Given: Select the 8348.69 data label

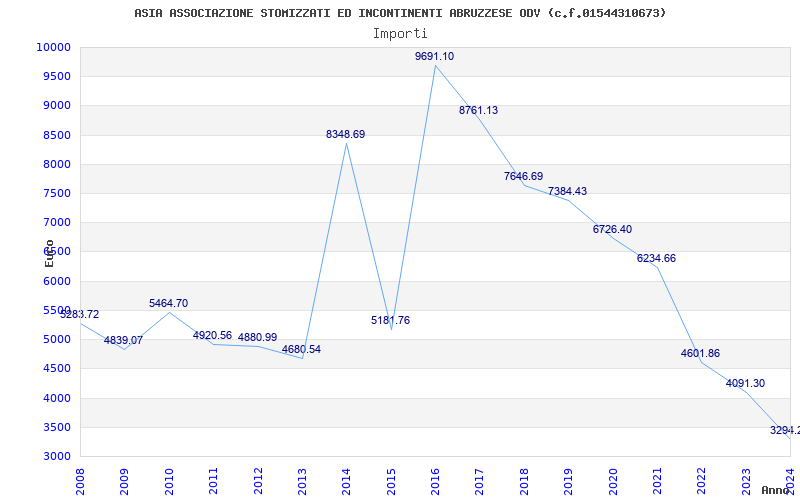Looking at the screenshot, I should [345, 135].
